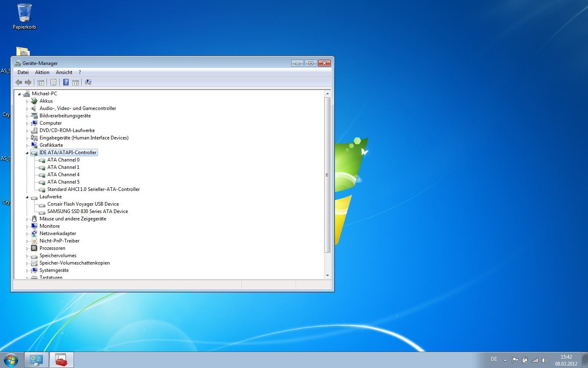The image size is (588, 368).
Task: Click the speaker icon beside Audio-, Video- und Gamecontroller
Action: point(34,108)
